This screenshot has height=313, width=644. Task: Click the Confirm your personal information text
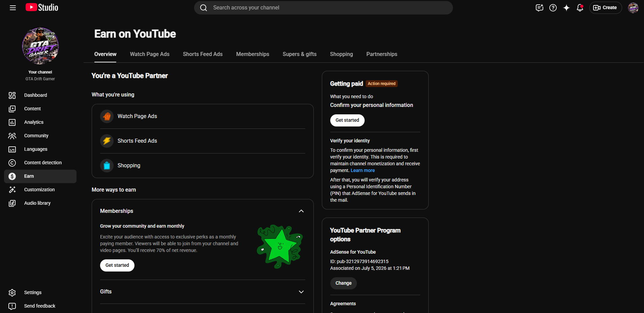click(x=372, y=105)
